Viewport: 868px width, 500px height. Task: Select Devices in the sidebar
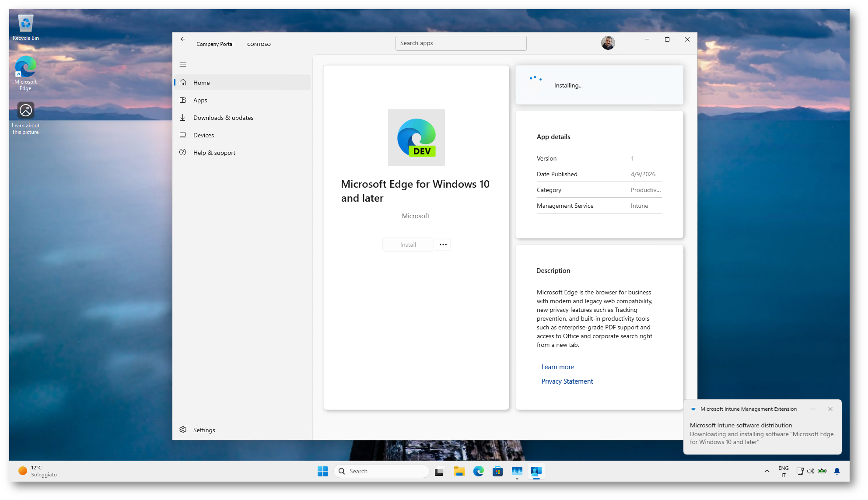point(203,135)
